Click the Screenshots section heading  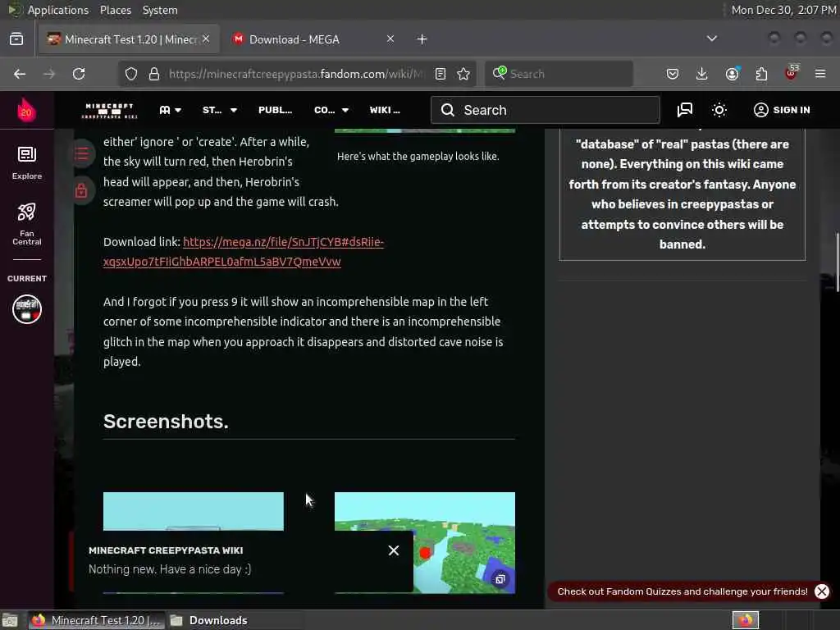coord(166,422)
